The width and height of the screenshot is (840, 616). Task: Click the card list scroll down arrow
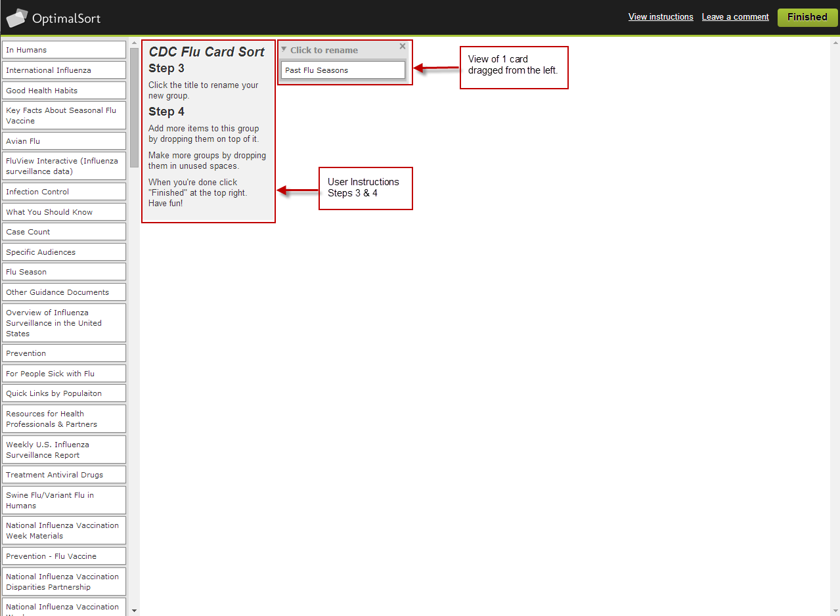pos(135,611)
